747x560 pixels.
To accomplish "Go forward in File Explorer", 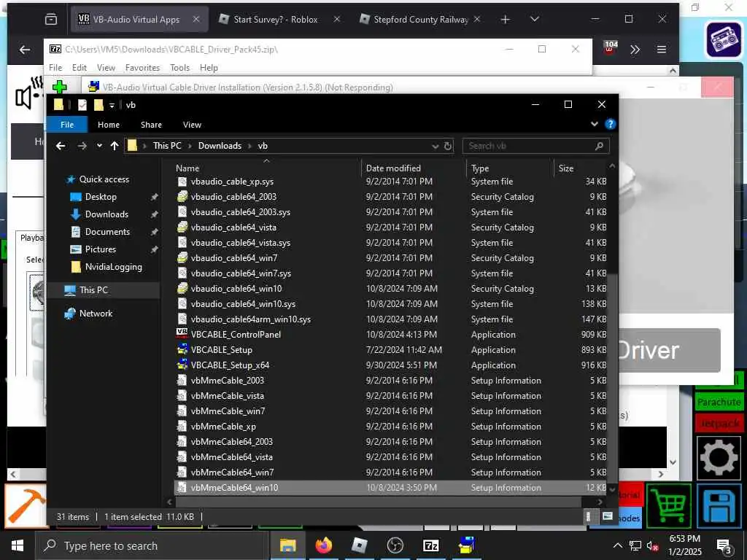I will coord(82,146).
